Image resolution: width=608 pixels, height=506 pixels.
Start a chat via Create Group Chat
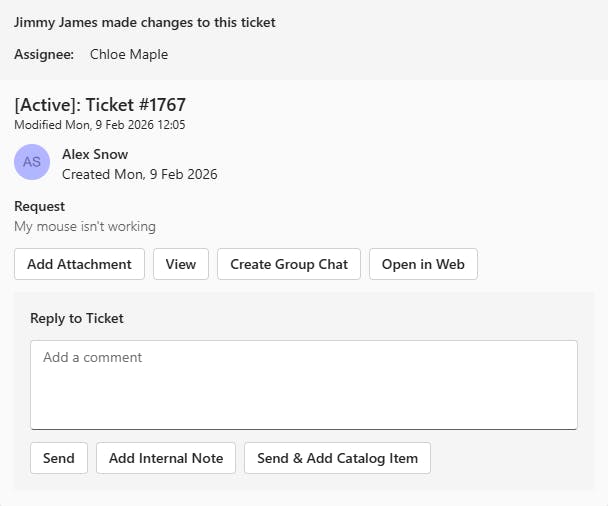tap(289, 264)
